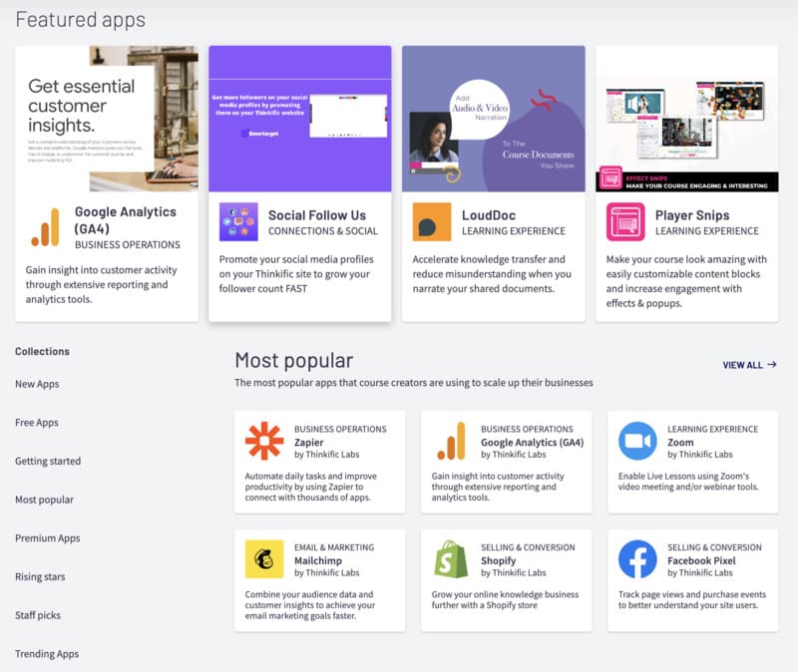Click Zoom description about Live Lessons

click(688, 482)
